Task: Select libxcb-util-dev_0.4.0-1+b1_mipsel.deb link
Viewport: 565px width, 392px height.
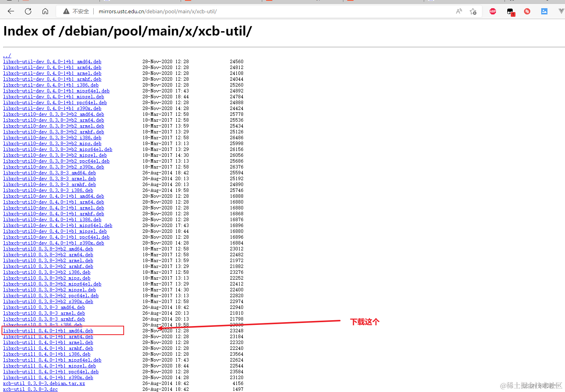Action: pyautogui.click(x=53, y=97)
